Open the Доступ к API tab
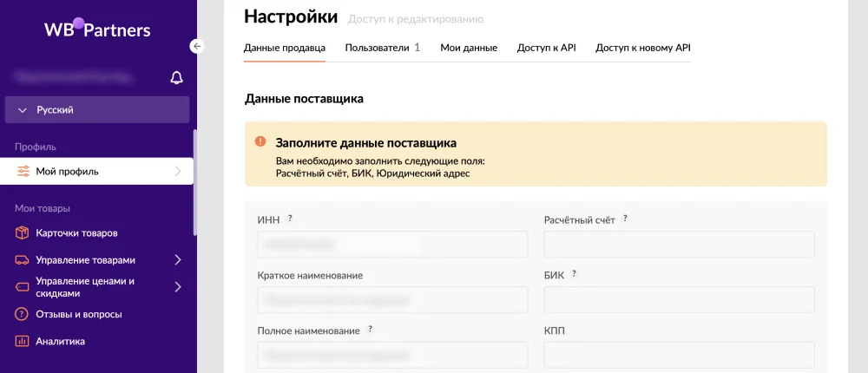Image resolution: width=868 pixels, height=373 pixels. pyautogui.click(x=546, y=49)
